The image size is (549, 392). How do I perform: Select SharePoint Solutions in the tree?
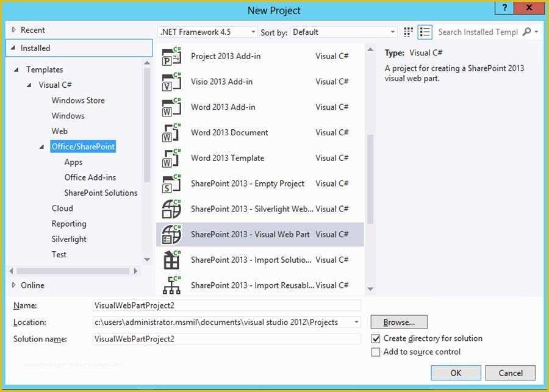(101, 193)
